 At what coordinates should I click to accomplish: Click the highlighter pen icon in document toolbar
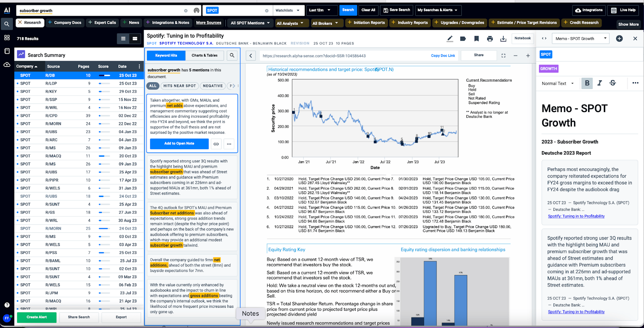(x=450, y=39)
